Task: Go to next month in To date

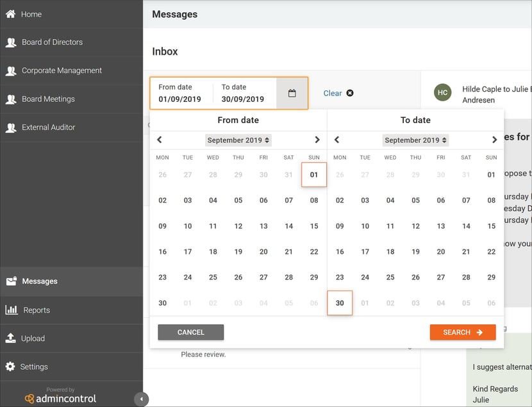Action: pyautogui.click(x=494, y=140)
